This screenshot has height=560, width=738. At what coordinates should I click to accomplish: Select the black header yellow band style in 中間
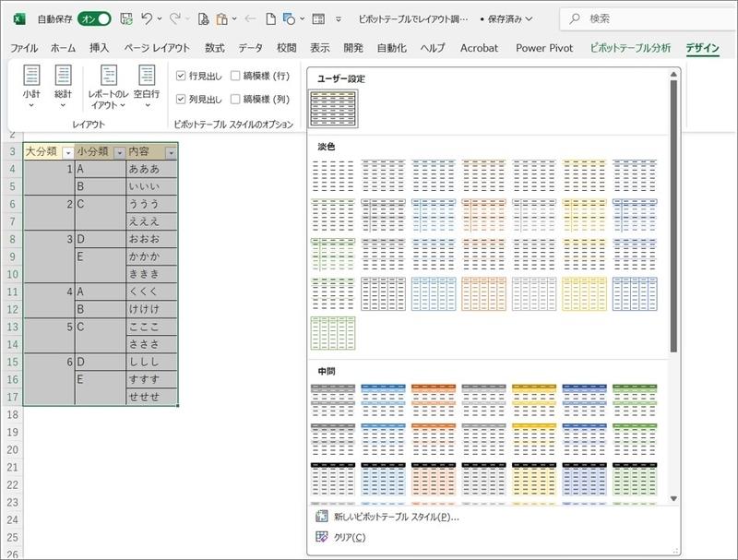click(534, 480)
